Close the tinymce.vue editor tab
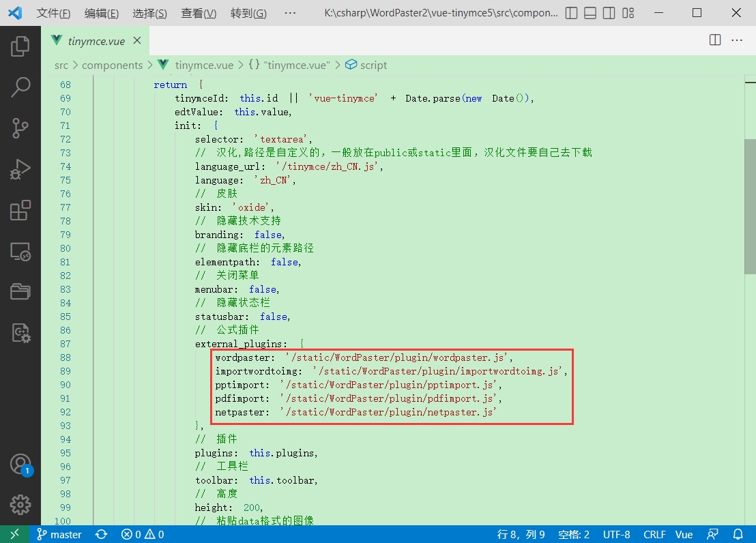 [137, 41]
